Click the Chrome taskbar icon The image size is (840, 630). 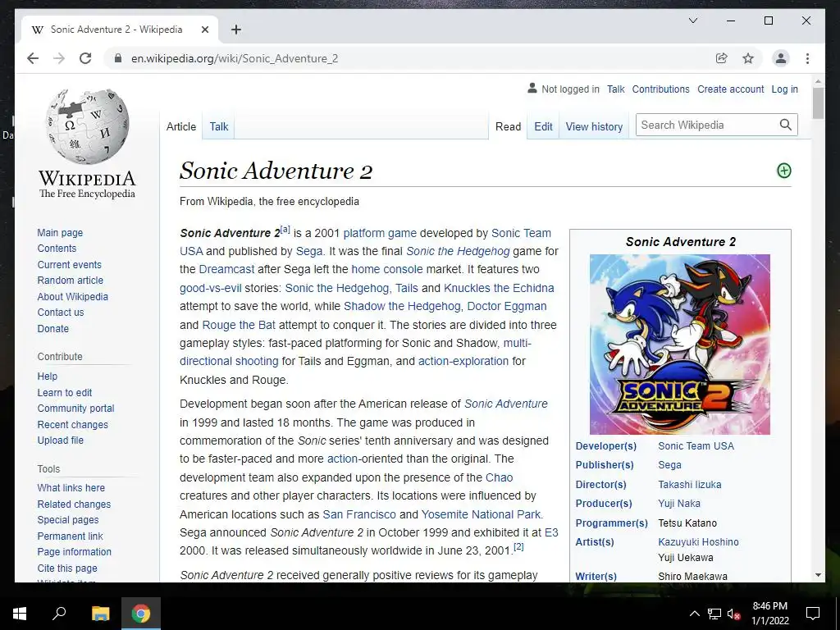141,614
